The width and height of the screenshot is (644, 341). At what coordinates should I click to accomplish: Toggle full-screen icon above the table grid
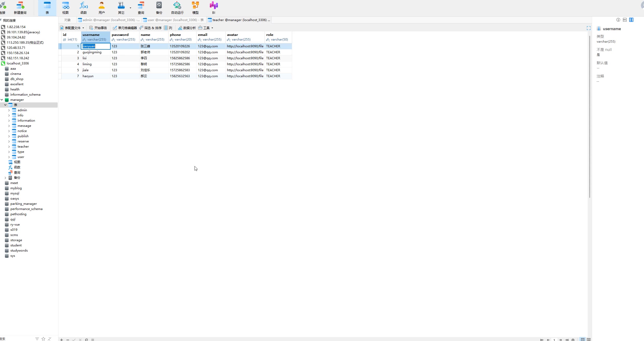(x=588, y=28)
